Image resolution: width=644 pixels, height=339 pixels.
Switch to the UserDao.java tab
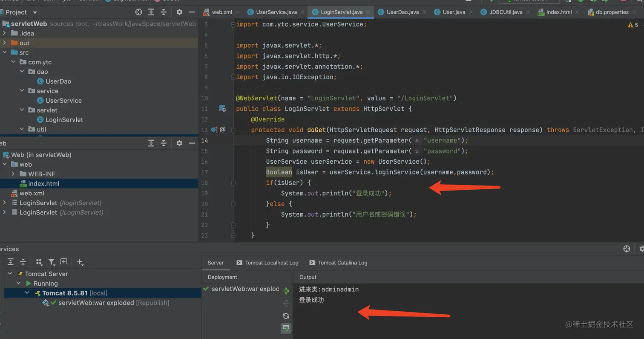[x=402, y=12]
